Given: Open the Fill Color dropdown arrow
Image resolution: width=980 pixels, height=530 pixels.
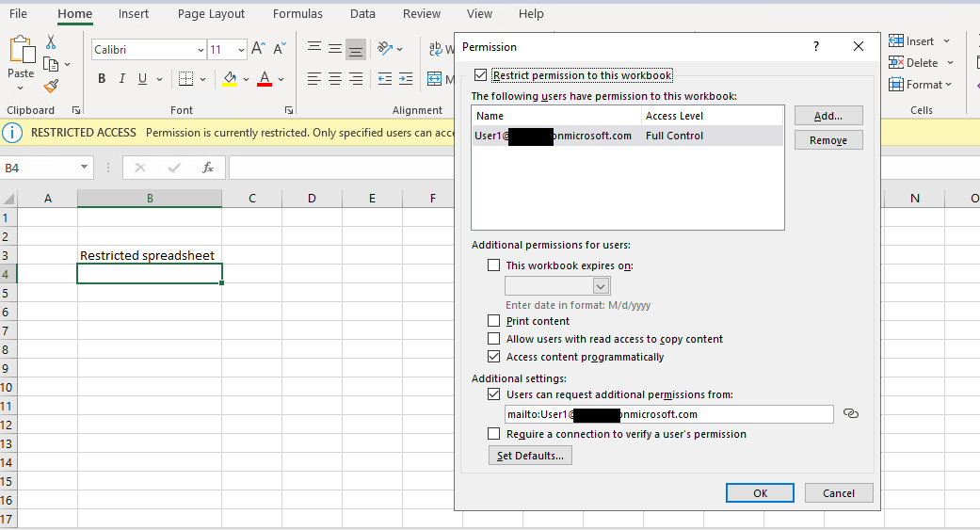Looking at the screenshot, I should coord(246,79).
